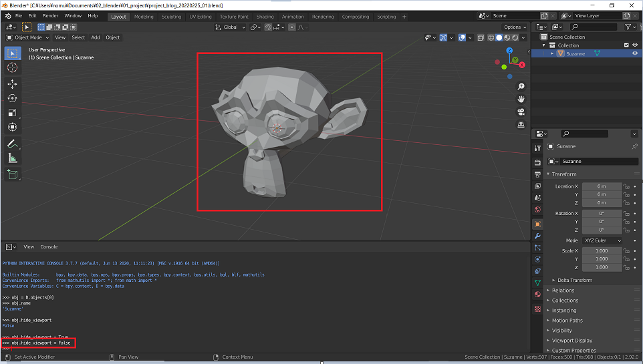Image resolution: width=643 pixels, height=364 pixels.
Task: Open the viewport Add menu
Action: tap(96, 37)
